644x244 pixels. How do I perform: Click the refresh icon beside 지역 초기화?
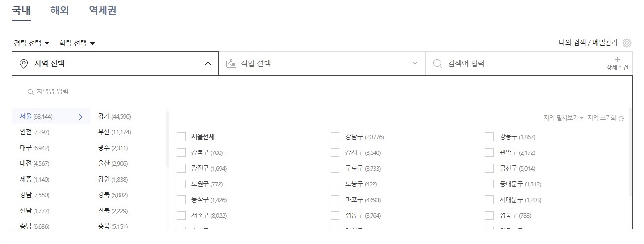tap(622, 118)
